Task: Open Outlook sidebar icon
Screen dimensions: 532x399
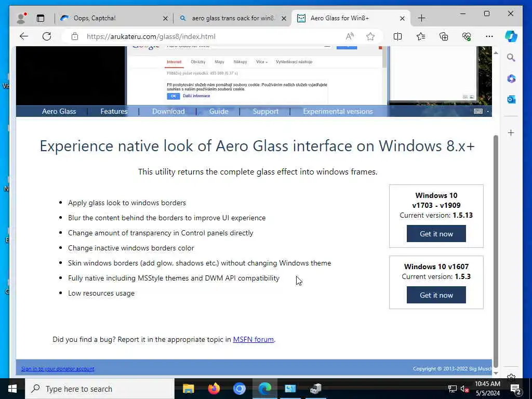Action: point(511,99)
